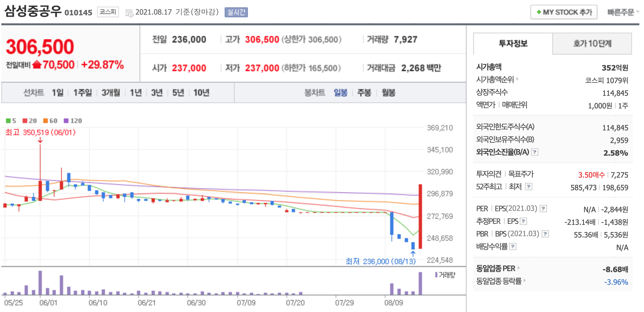Expand the 빠른주문 dropdown
Image resolution: width=644 pixels, height=312 pixels.
pos(623,12)
